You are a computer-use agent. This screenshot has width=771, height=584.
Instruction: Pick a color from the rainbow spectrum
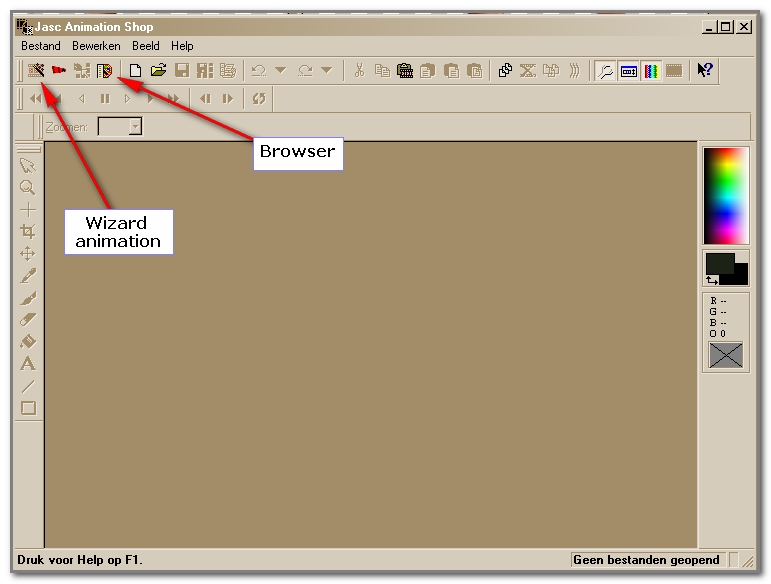726,195
